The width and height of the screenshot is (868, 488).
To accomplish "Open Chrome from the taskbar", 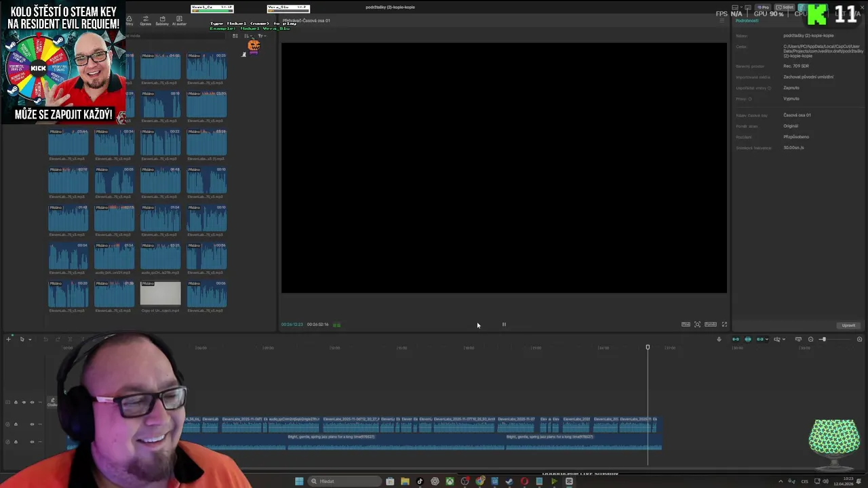I will 479,481.
